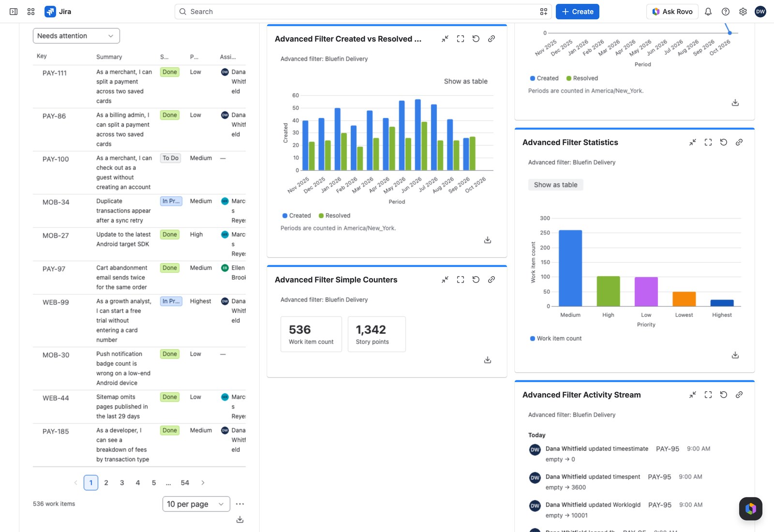Click the Ask Rovo button
The width and height of the screenshot is (774, 532).
tap(672, 12)
